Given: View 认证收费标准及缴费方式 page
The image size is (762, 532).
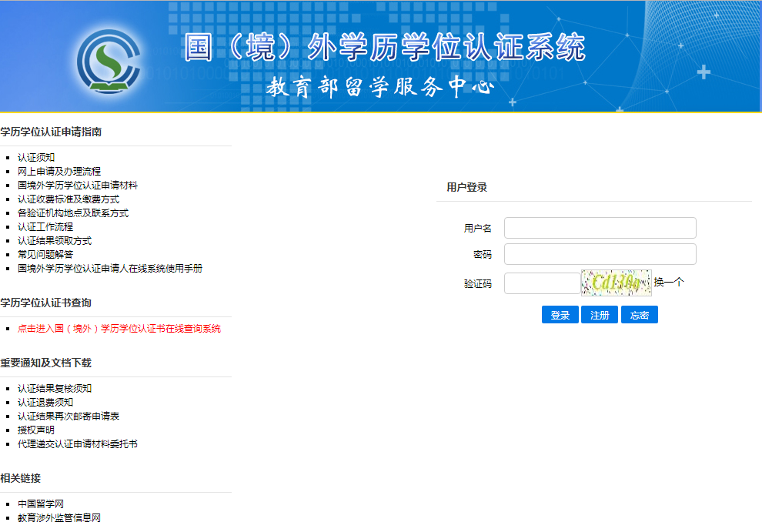Looking at the screenshot, I should click(x=69, y=199).
